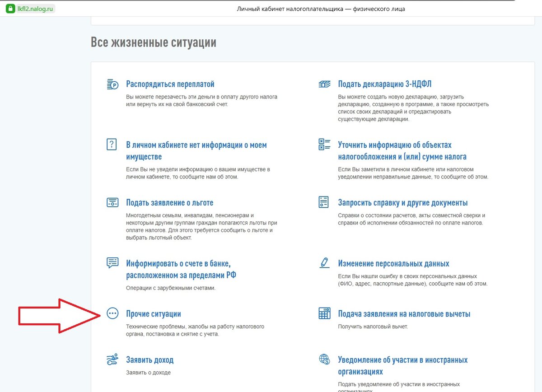Screen dimensions: 542x392
Task: Click the globe icon for иностранные организации notification
Action: (324, 359)
